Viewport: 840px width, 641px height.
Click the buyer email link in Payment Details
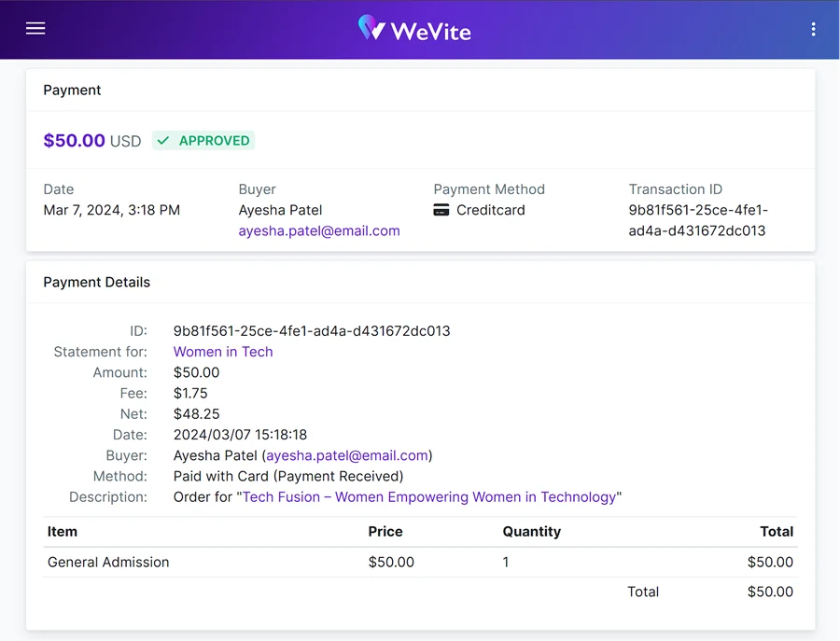pos(345,455)
